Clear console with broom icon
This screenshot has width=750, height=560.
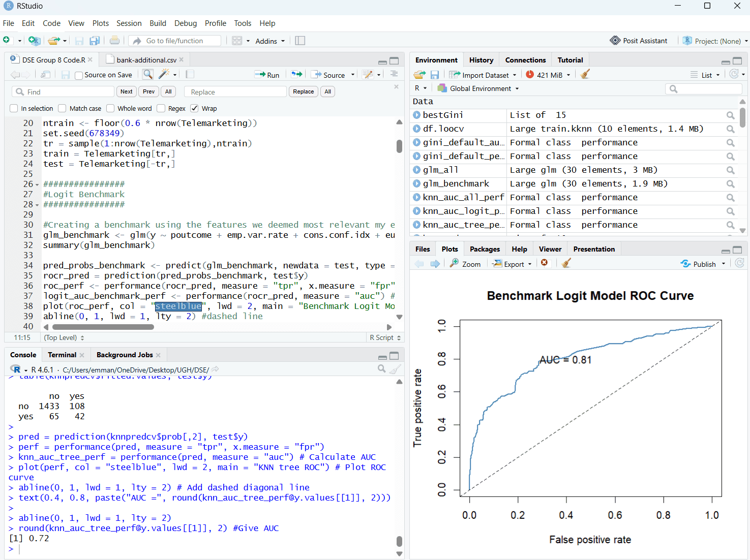click(x=396, y=369)
